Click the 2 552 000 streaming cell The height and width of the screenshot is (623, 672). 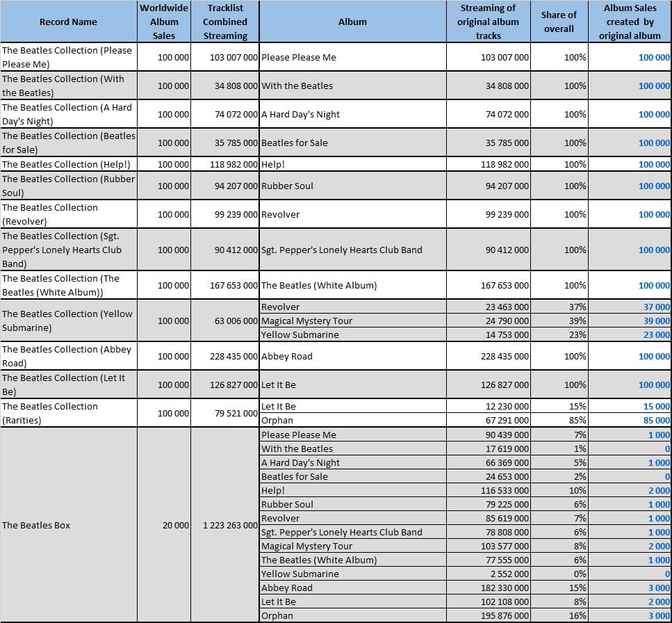point(488,573)
